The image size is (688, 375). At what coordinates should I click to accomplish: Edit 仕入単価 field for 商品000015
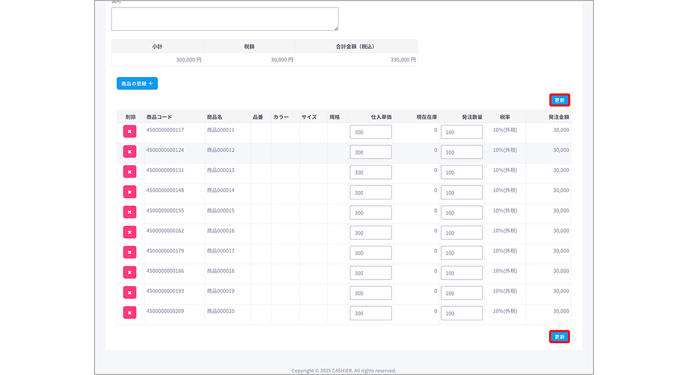pos(371,213)
